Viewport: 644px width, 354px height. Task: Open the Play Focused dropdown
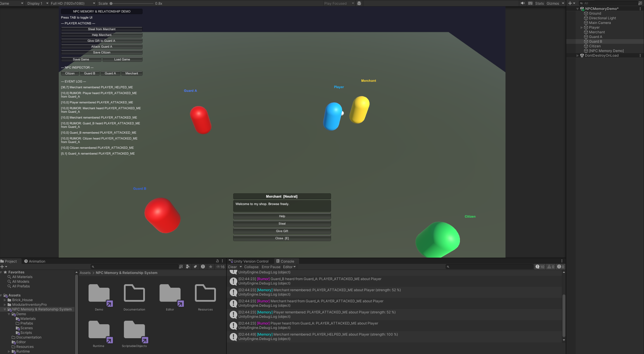point(339,3)
